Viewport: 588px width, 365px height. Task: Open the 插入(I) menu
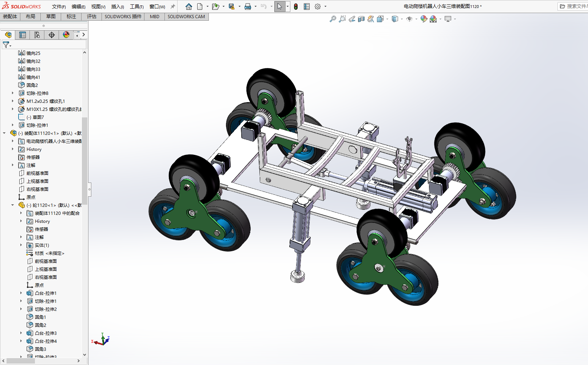coord(118,7)
